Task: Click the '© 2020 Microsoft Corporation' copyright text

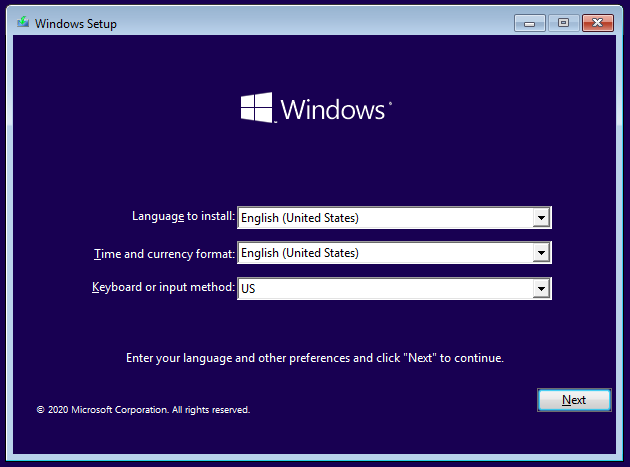Action: pos(143,410)
